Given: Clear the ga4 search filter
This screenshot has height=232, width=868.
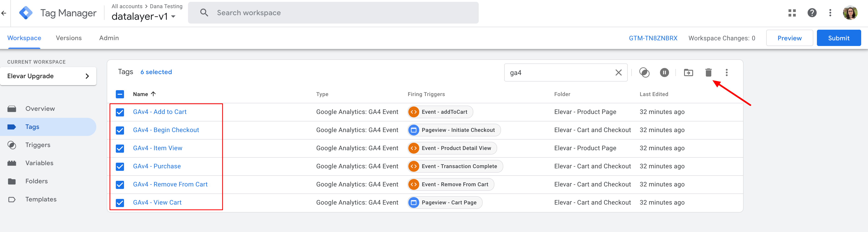Looking at the screenshot, I should tap(618, 73).
